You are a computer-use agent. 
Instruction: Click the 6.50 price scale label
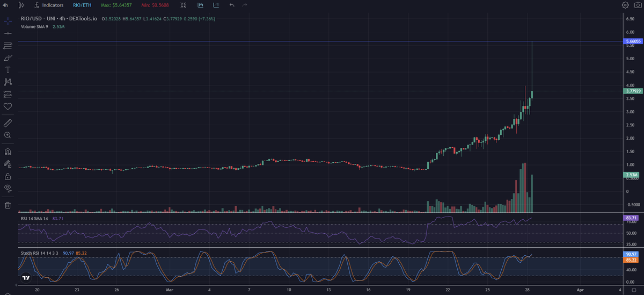coord(630,18)
